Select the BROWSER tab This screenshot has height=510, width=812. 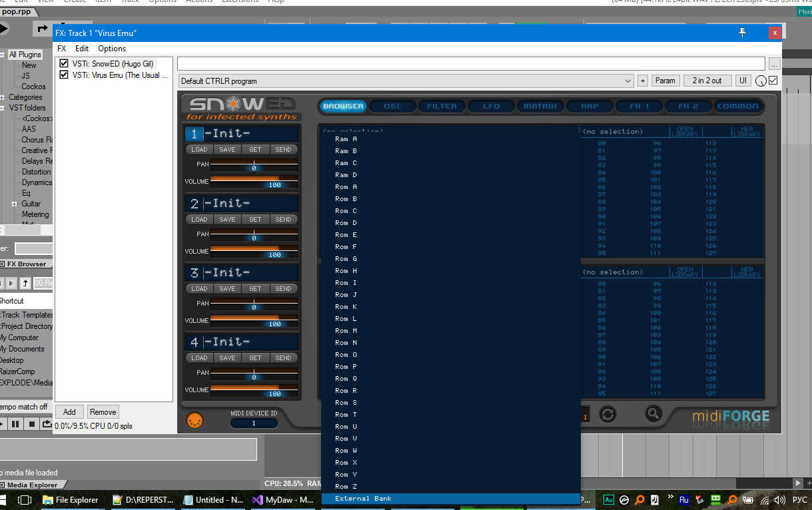point(343,106)
